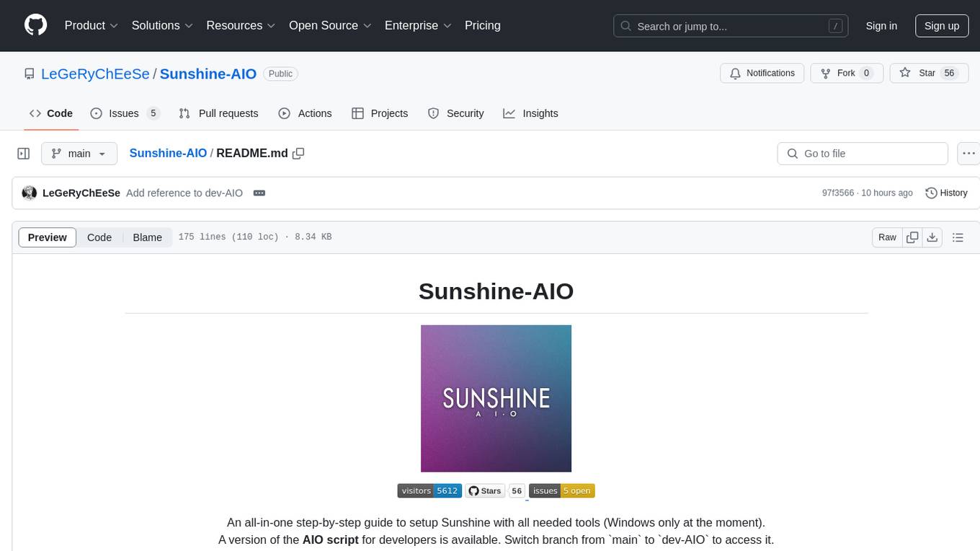980x551 pixels.
Task: Expand the Product menu
Action: (92, 25)
